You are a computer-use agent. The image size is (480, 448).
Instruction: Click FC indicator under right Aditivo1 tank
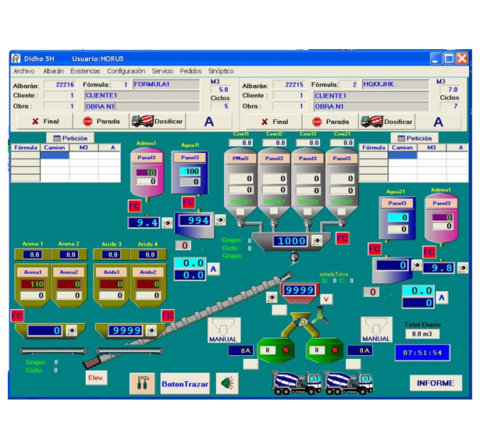pos(429,252)
